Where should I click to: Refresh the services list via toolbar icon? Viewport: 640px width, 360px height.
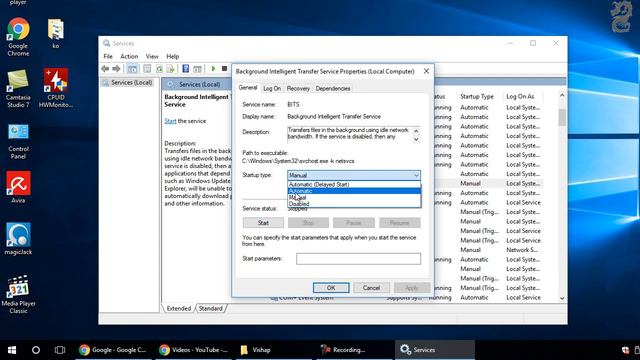pyautogui.click(x=159, y=69)
